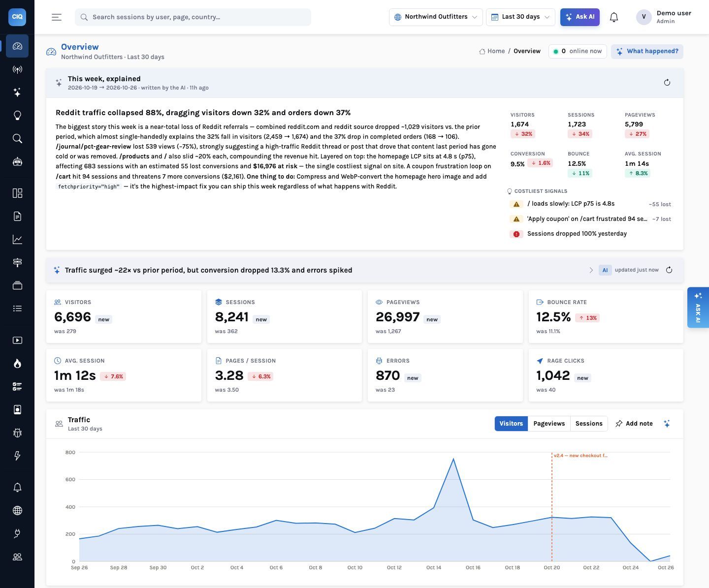Click the Ask AI button in header
Screen dimensions: 709x588
click(x=580, y=17)
